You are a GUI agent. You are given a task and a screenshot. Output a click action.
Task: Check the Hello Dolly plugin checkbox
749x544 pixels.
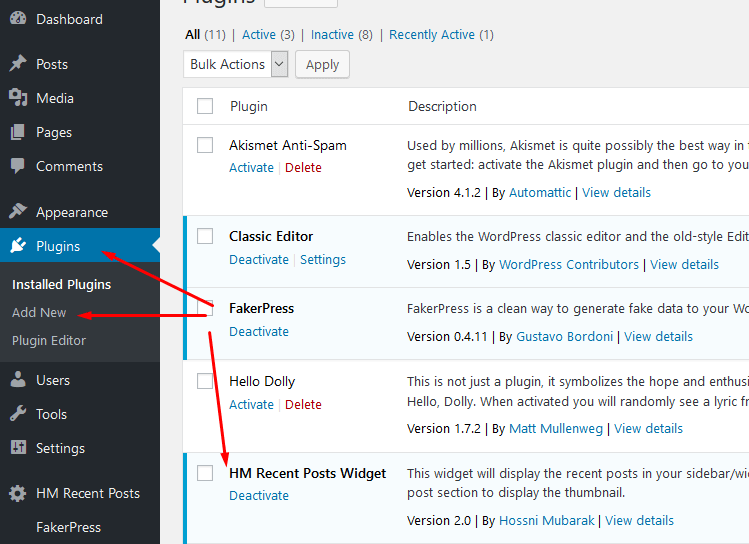[x=205, y=381]
